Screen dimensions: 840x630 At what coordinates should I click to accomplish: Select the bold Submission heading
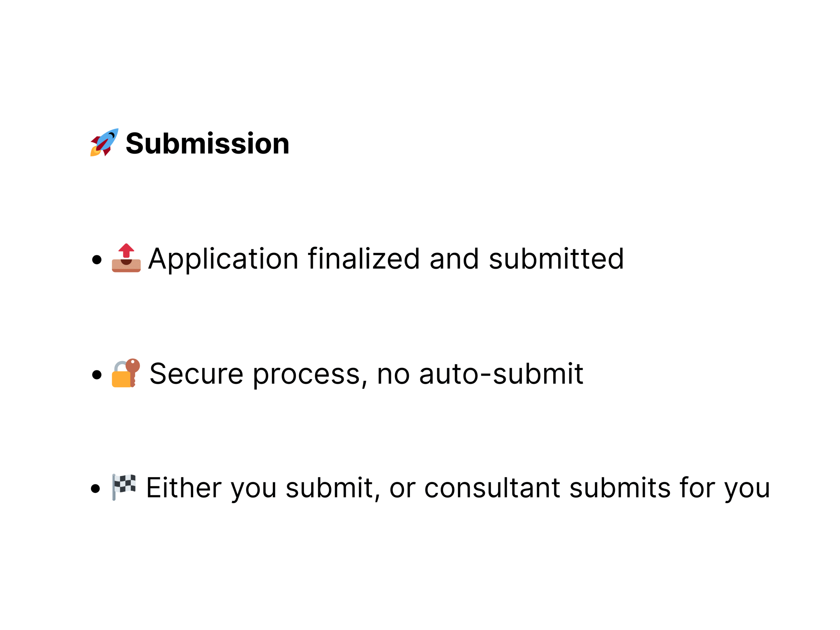pyautogui.click(x=207, y=143)
